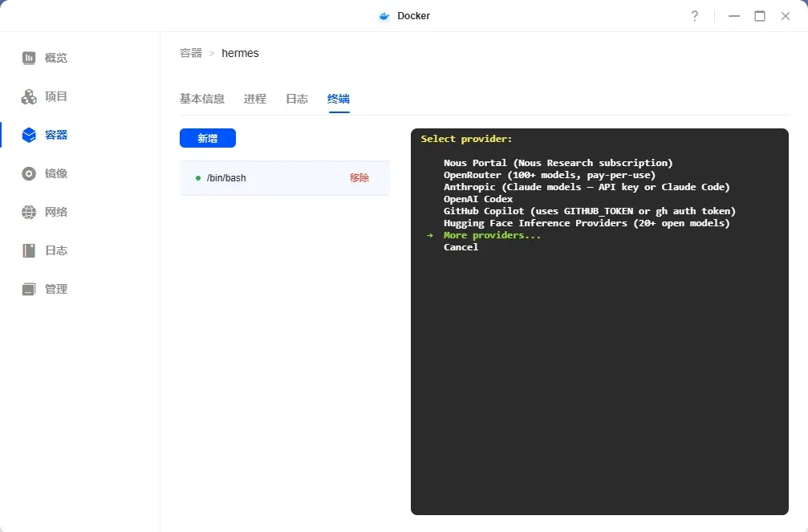Click the Log (日志) notebook icon

(29, 250)
